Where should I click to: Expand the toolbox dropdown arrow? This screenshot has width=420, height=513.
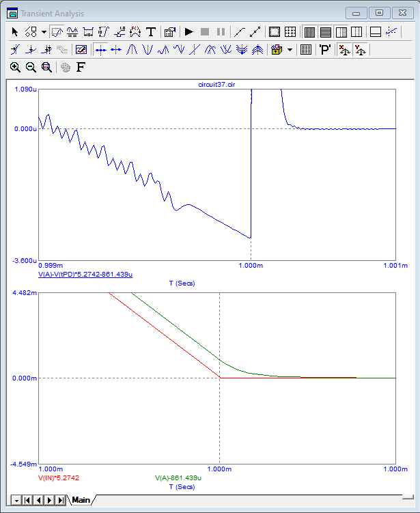click(290, 50)
